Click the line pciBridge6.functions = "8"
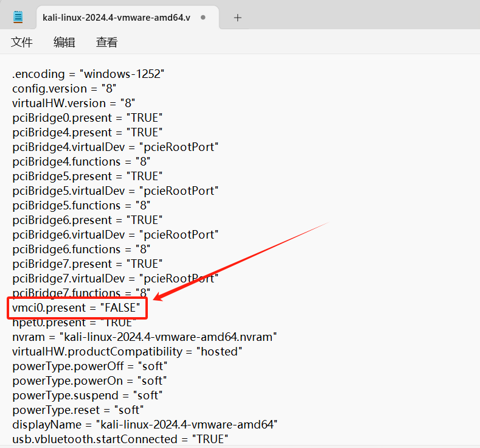The height and width of the screenshot is (448, 480). (x=81, y=250)
